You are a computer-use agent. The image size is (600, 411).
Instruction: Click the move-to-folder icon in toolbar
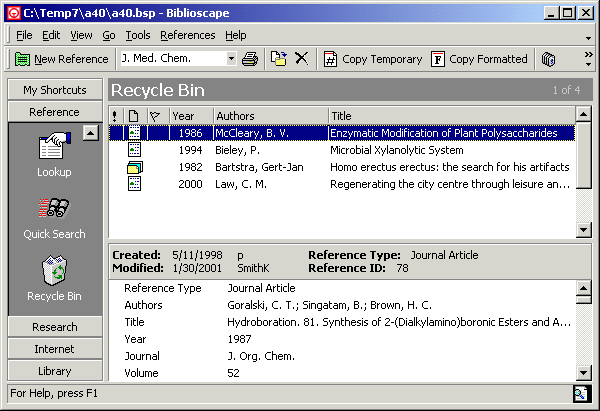click(279, 59)
